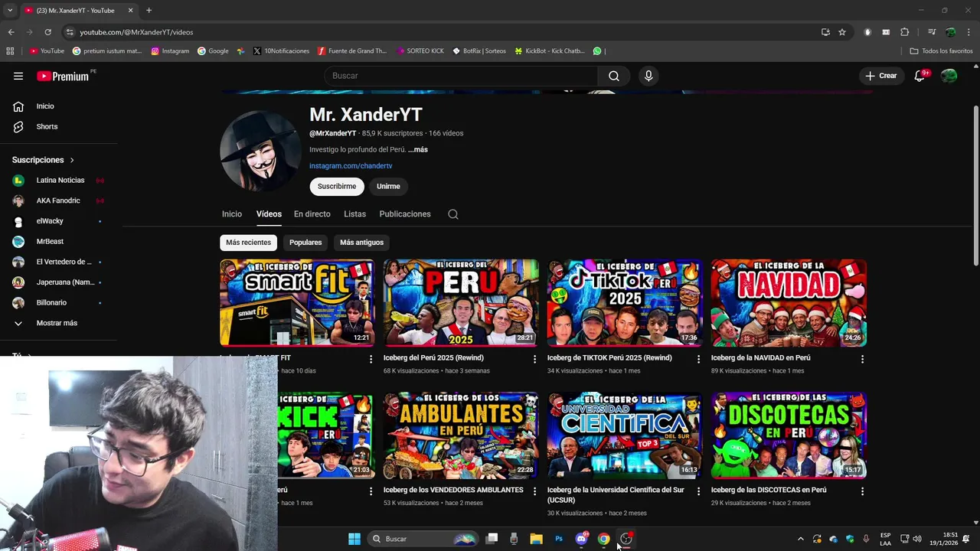This screenshot has height=551, width=980.
Task: Open the Navidad iceberg thumbnail
Action: pos(789,303)
